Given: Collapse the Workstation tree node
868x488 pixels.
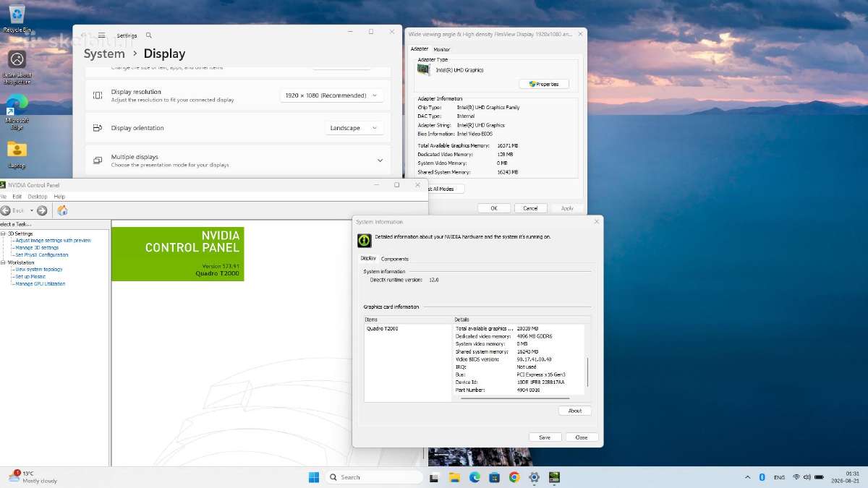Looking at the screenshot, I should tap(3, 262).
